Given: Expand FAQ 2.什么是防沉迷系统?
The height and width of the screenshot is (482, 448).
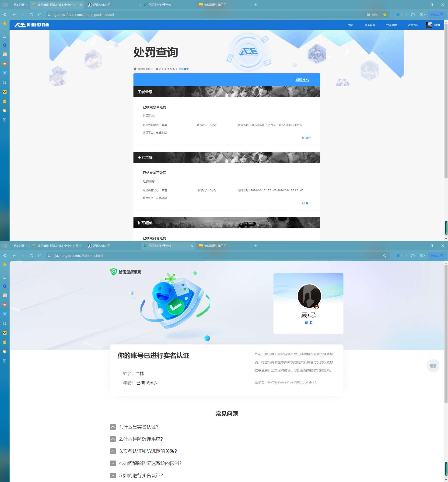Looking at the screenshot, I should click(113, 439).
